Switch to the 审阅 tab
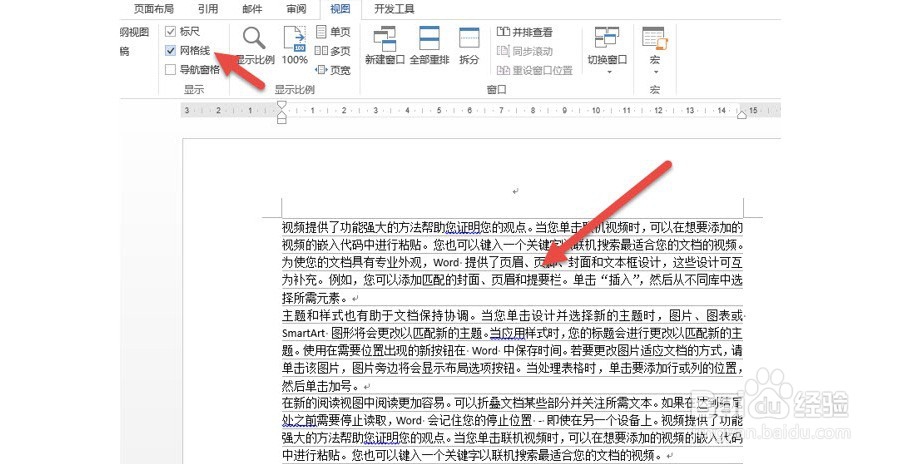900x464 pixels. [x=296, y=9]
